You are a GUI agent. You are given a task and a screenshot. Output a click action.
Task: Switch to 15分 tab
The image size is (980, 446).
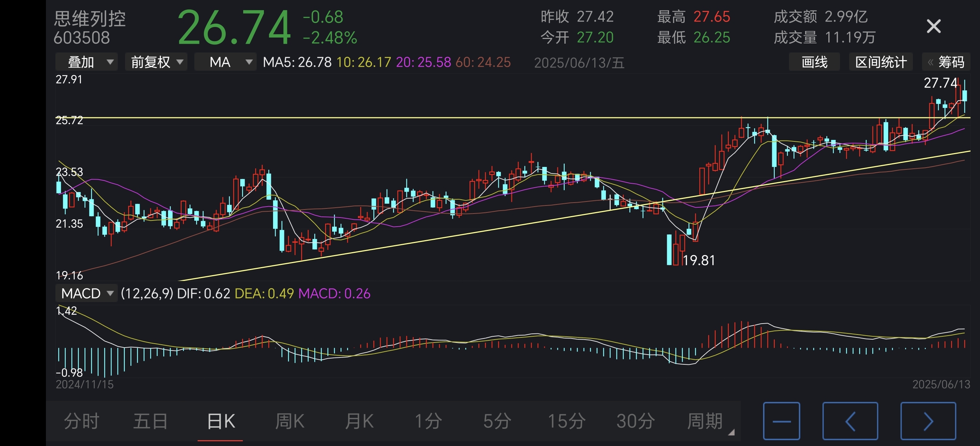point(567,421)
